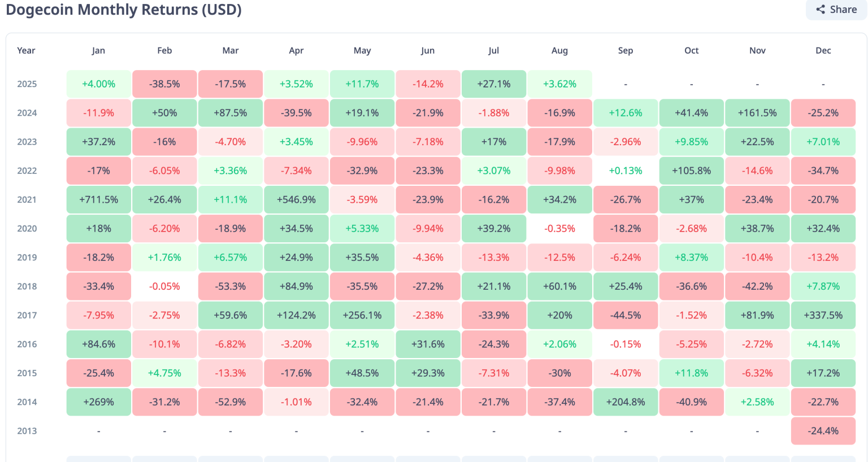Click the +204.8% September 2014 cell
The width and height of the screenshot is (868, 462).
[626, 402]
